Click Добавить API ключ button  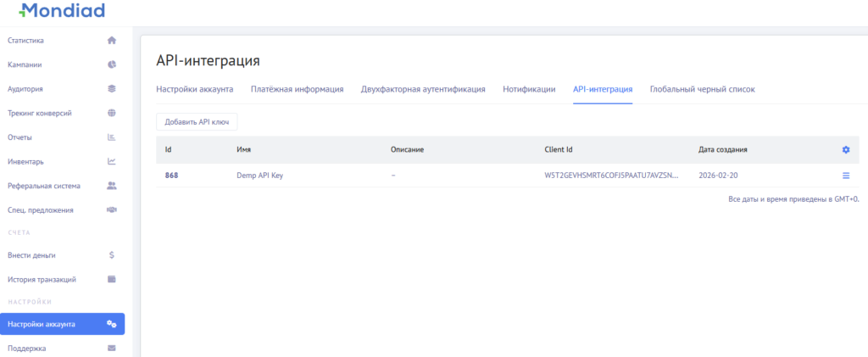[x=197, y=122]
